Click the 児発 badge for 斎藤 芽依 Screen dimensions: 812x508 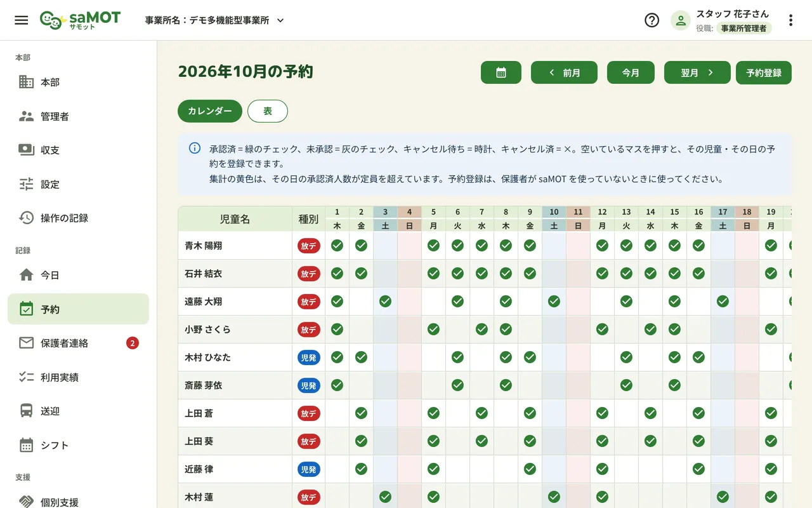tap(308, 385)
